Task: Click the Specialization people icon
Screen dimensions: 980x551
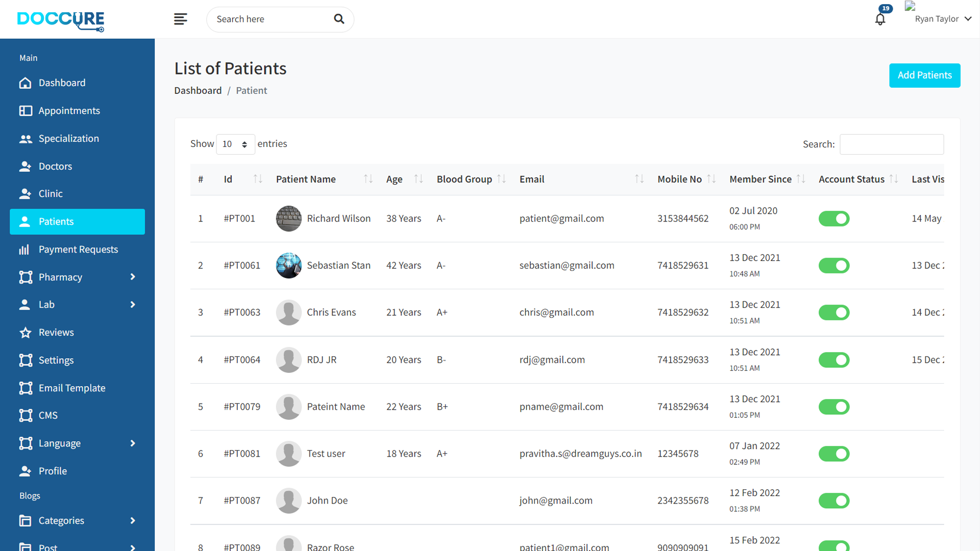Action: [25, 139]
